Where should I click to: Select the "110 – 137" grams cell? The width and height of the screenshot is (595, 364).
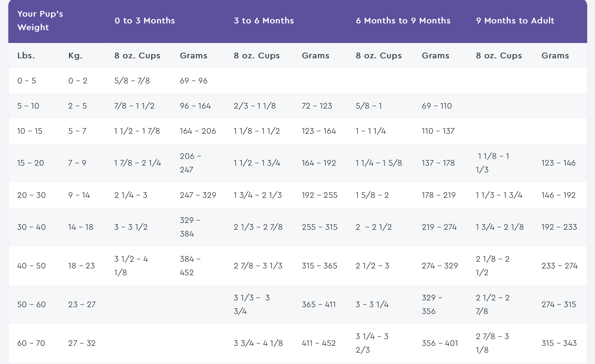pyautogui.click(x=438, y=131)
